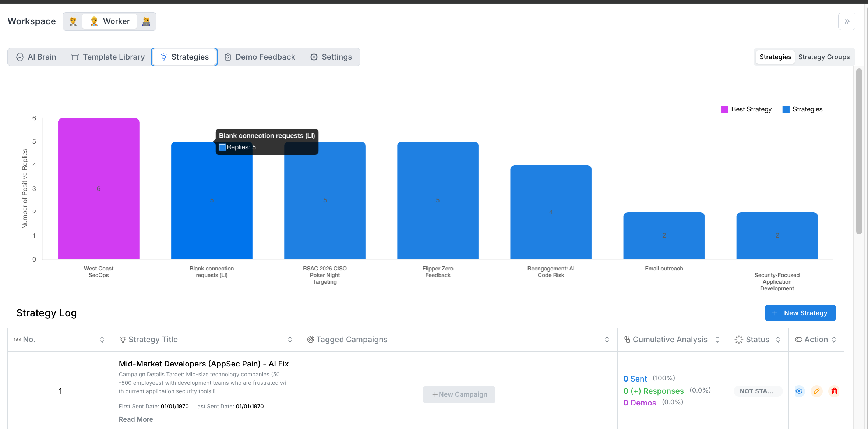Image resolution: width=868 pixels, height=429 pixels.
Task: Click First Sent Date 01/01/1970
Action: [174, 407]
